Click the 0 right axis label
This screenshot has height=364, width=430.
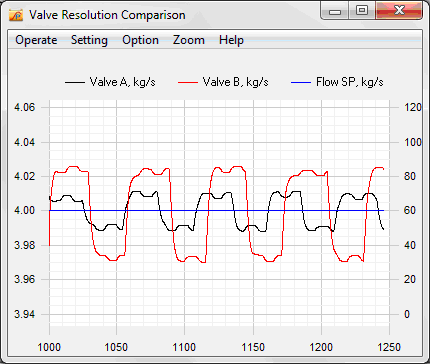(407, 314)
